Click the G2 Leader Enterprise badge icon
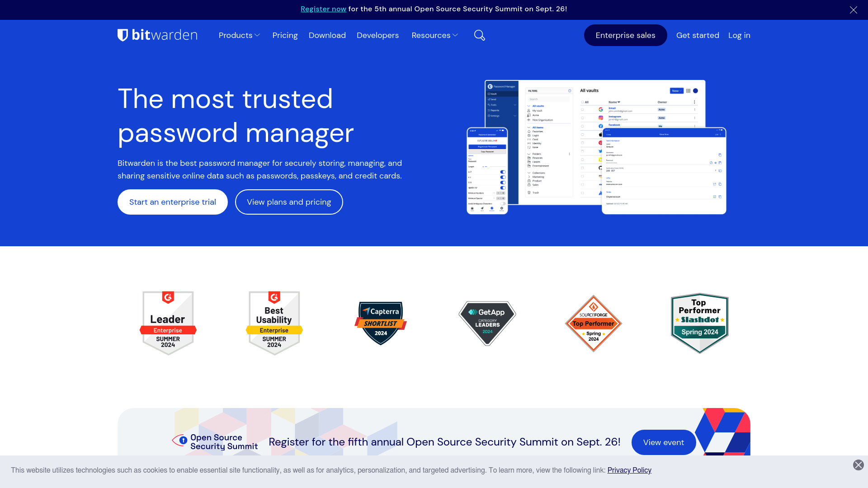 pos(168,322)
